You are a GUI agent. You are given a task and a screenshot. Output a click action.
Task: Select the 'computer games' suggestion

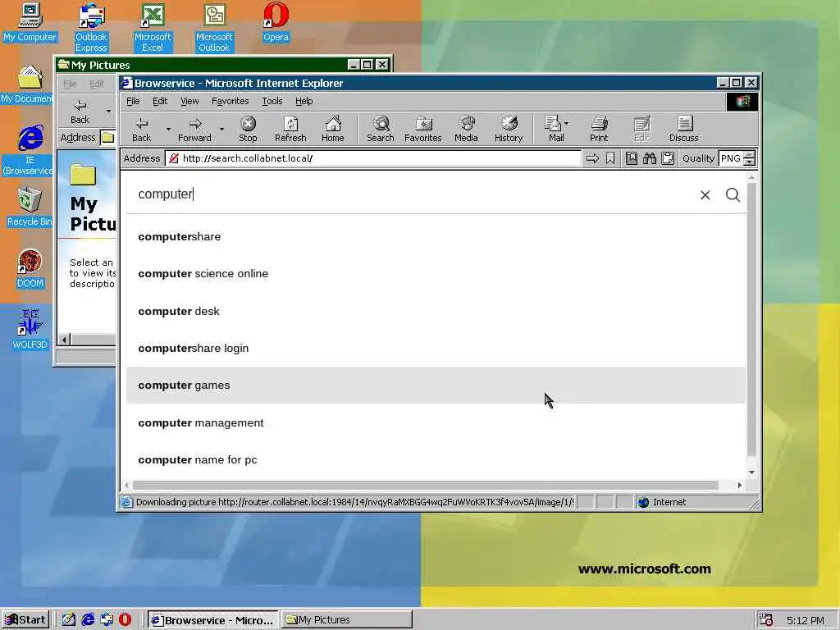436,386
